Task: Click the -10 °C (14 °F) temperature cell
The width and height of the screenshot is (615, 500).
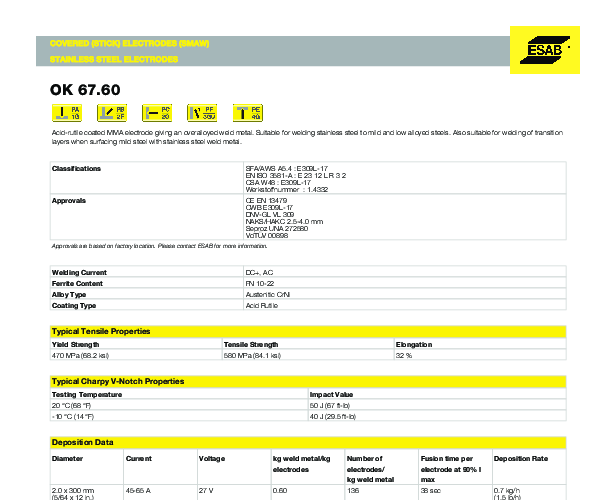Action: click(73, 417)
